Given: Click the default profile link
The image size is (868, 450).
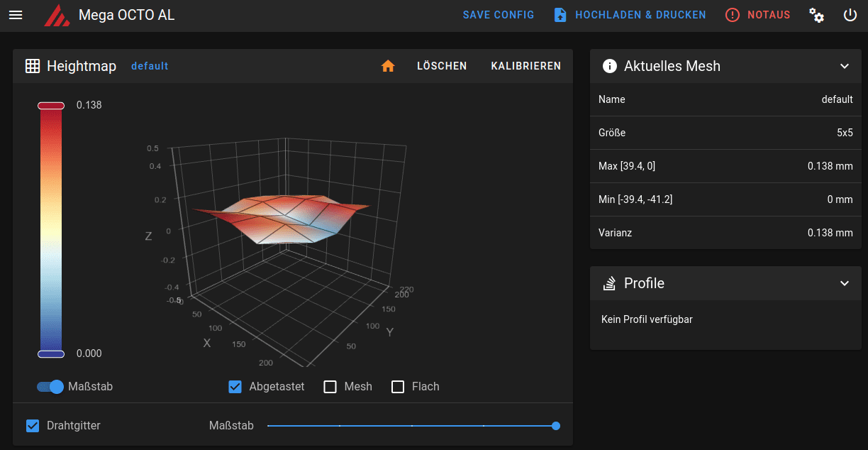Looking at the screenshot, I should coord(150,66).
